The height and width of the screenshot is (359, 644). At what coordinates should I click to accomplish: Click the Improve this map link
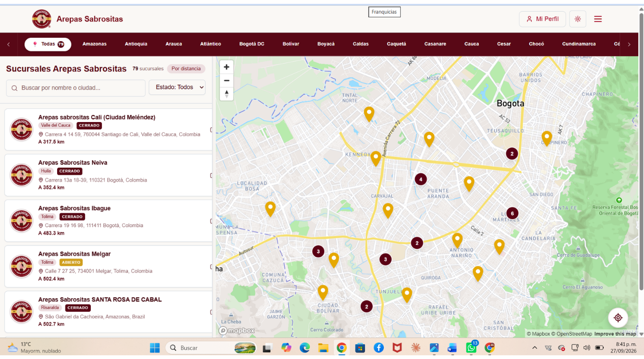pos(615,334)
